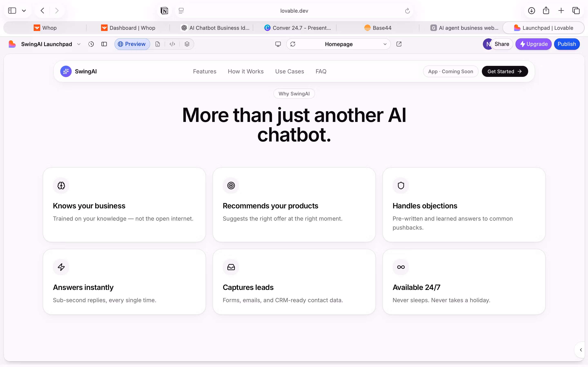The width and height of the screenshot is (588, 367).
Task: Expand the Safari sidebar options chevron
Action: (24, 11)
